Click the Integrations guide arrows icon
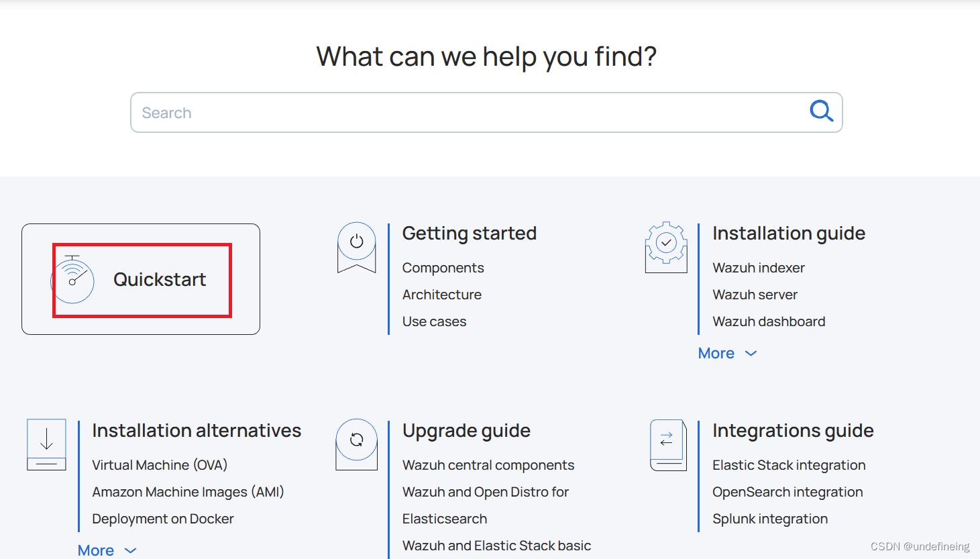 click(668, 445)
